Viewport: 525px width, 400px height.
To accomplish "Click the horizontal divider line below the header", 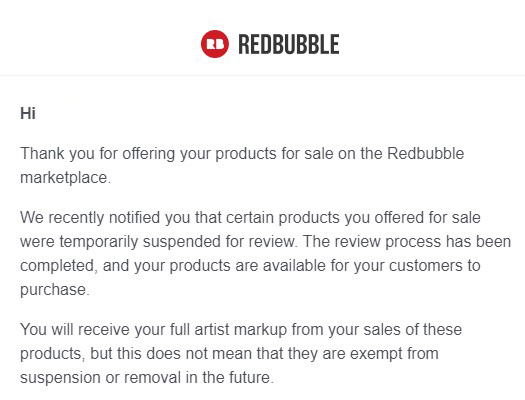I will (262, 76).
